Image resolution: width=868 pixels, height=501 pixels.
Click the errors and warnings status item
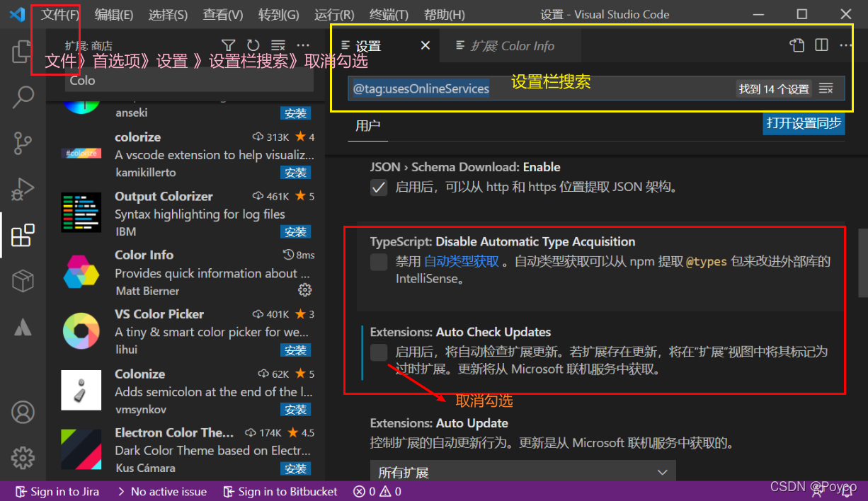tap(377, 491)
